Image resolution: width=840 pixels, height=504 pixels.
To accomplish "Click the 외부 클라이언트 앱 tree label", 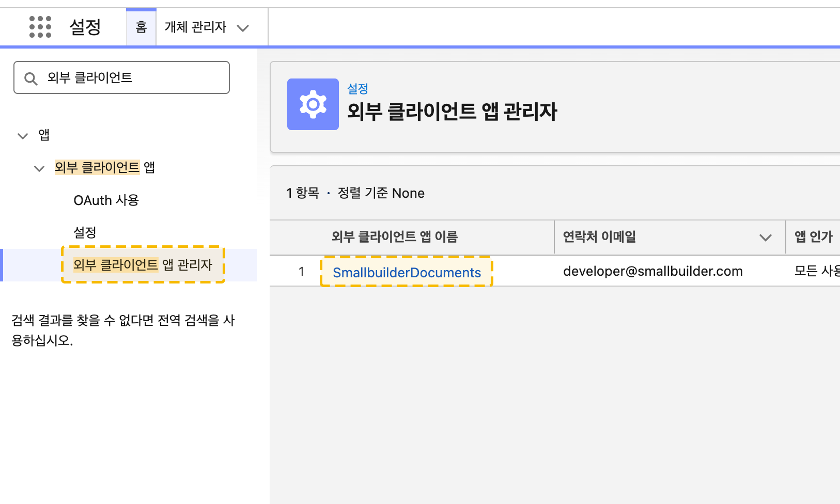I will (x=105, y=167).
